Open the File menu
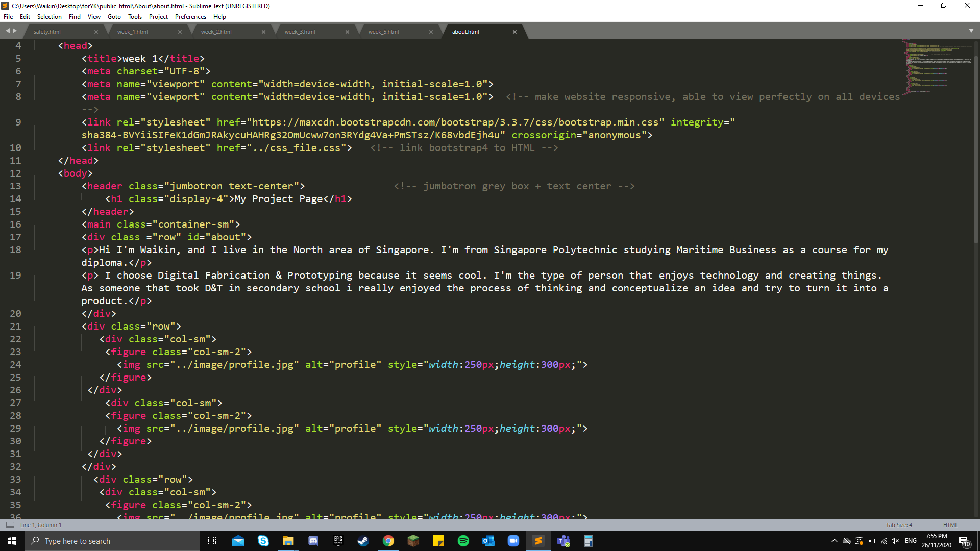The width and height of the screenshot is (980, 551). pyautogui.click(x=8, y=17)
